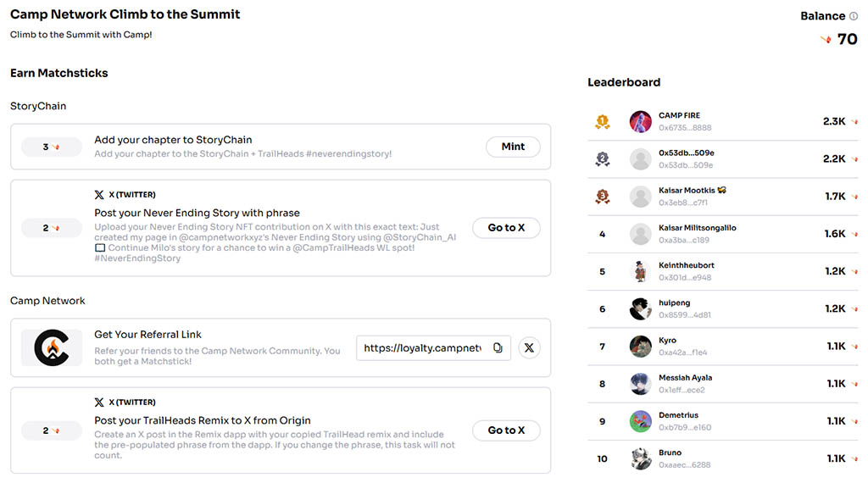Click the X logo above TrailHeads Remix task
Viewport: 868px width, 483px height.
99,402
